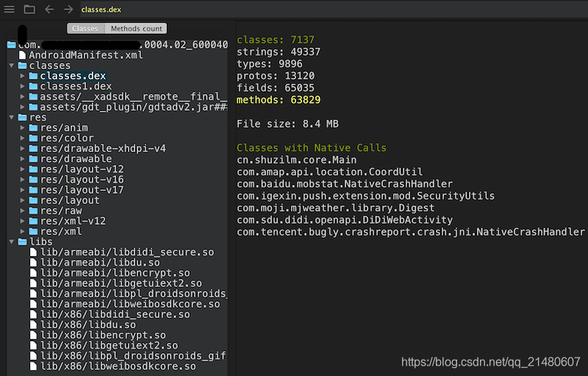This screenshot has height=376, width=588.
Task: Click the res/raw folder icon
Action: pyautogui.click(x=33, y=211)
